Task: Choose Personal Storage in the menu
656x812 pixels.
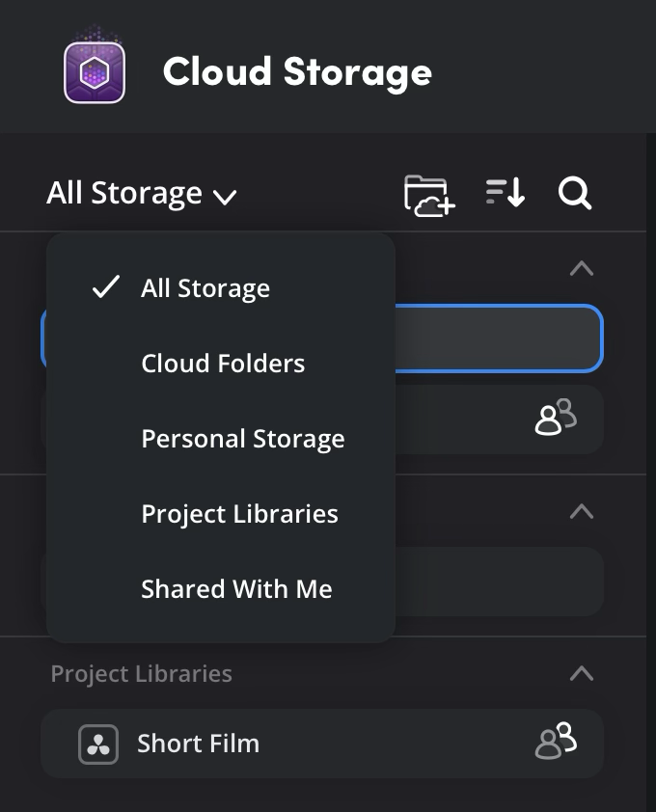Action: point(243,438)
